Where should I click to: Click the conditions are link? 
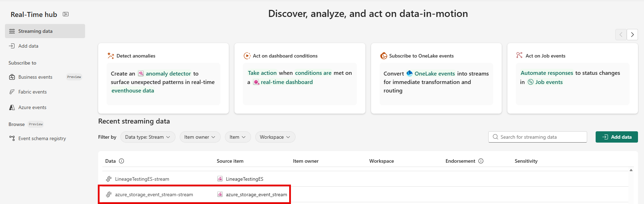(x=313, y=73)
